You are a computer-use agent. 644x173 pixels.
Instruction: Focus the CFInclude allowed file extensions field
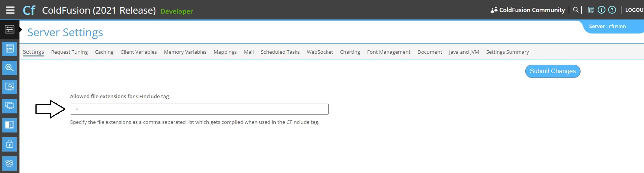[199, 109]
